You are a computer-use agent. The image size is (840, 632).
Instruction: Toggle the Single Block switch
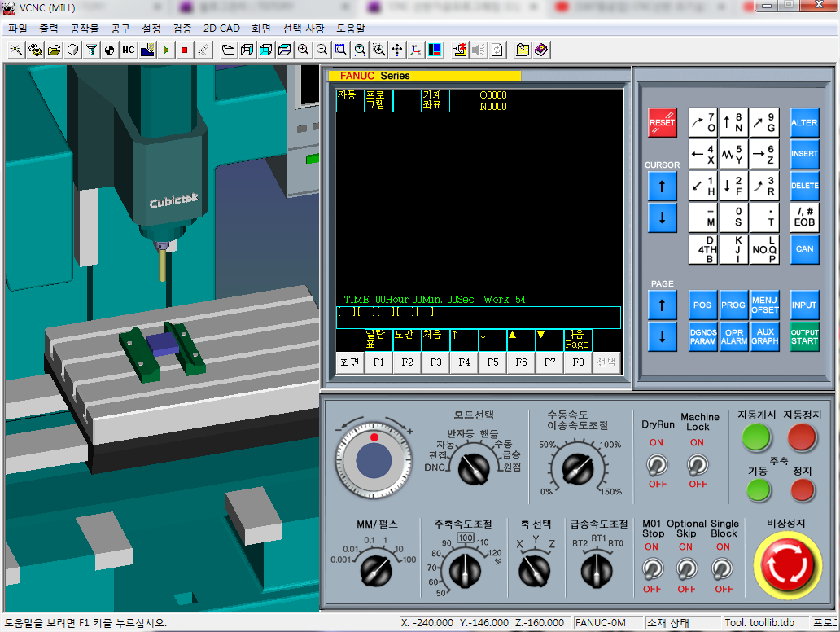(722, 568)
